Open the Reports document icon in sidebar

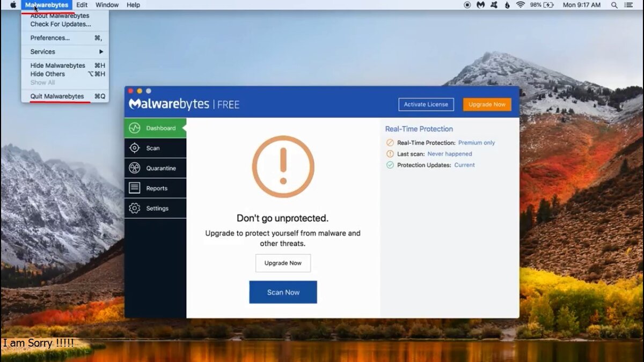pos(135,188)
